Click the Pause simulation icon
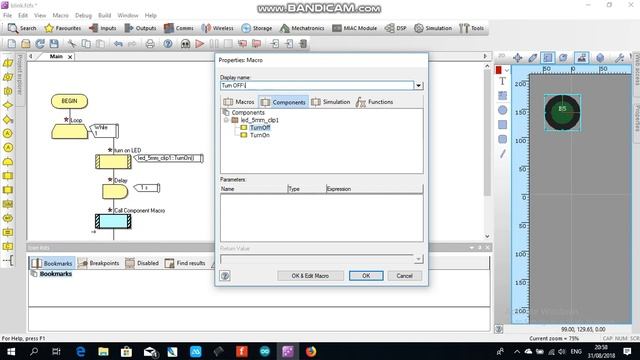 [214, 44]
